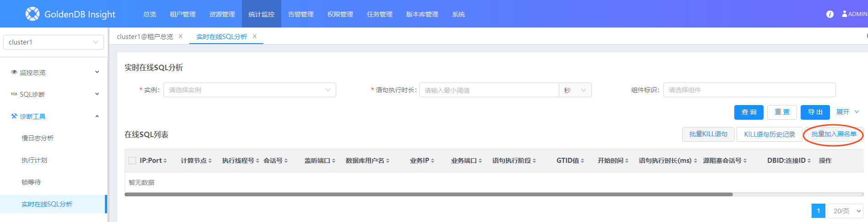Sort table by 语句执行阶段 column
The height and width of the screenshot is (222, 868).
pos(534,161)
